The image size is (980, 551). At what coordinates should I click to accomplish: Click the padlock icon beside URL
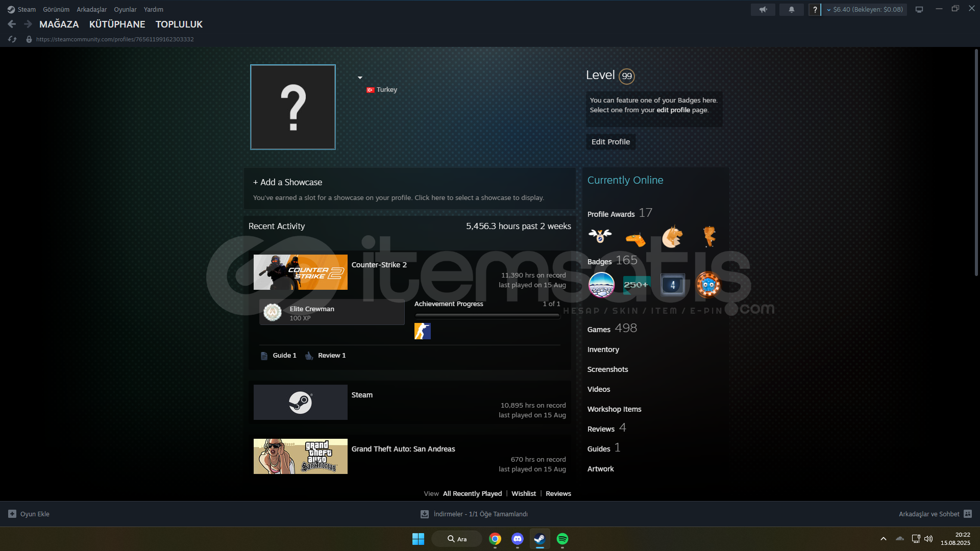point(29,39)
